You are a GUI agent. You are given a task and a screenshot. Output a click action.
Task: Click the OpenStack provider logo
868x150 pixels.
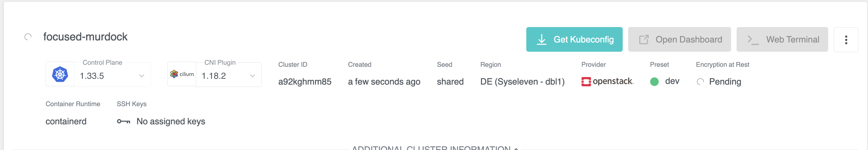click(607, 82)
